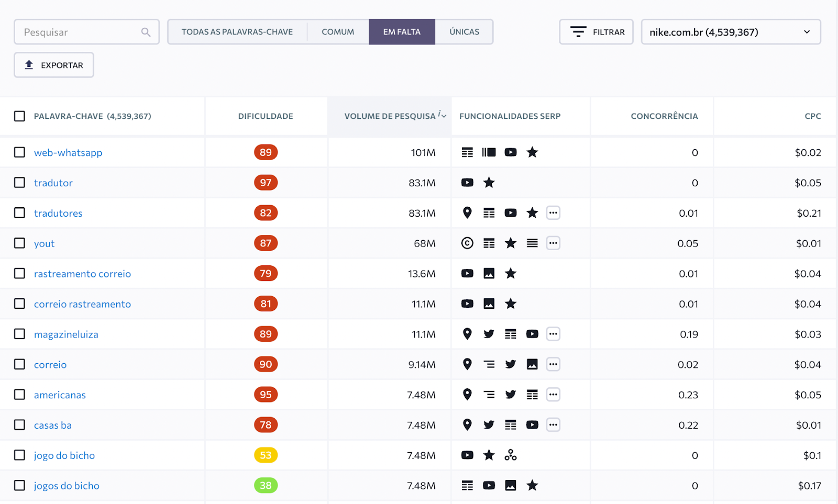Click the red difficulty badge 97
Viewport: 838px width, 504px height.
coord(266,183)
